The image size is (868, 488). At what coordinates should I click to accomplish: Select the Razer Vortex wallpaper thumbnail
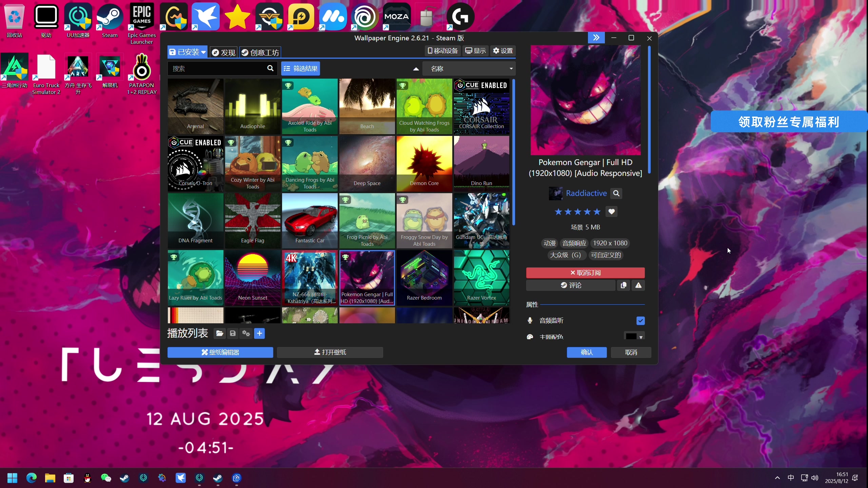click(481, 278)
